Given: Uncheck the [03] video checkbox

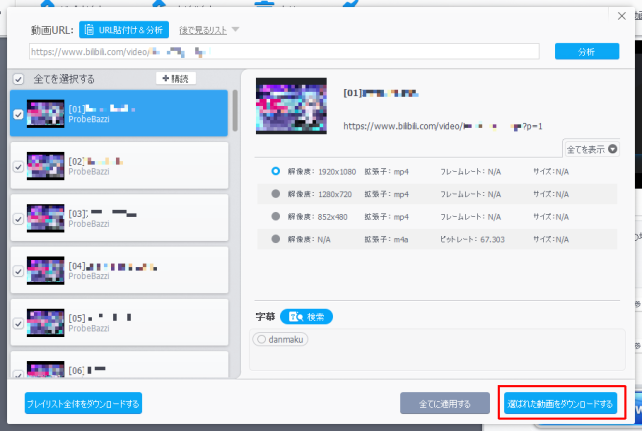Looking at the screenshot, I should pyautogui.click(x=18, y=219).
